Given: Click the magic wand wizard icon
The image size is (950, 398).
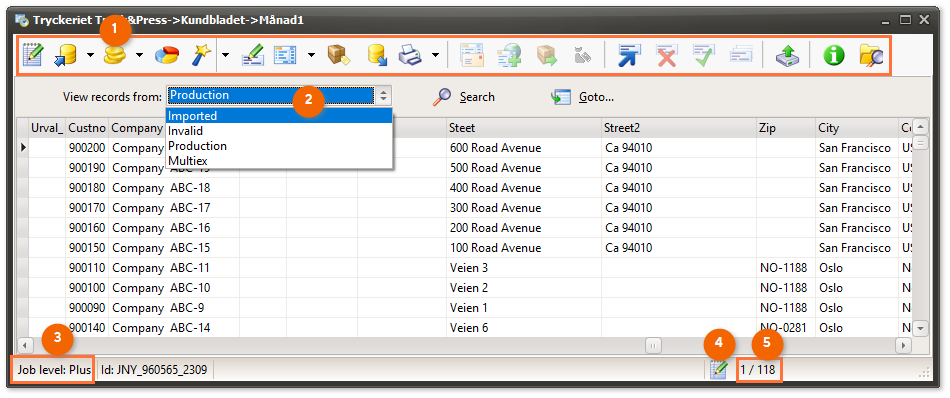Looking at the screenshot, I should point(200,56).
